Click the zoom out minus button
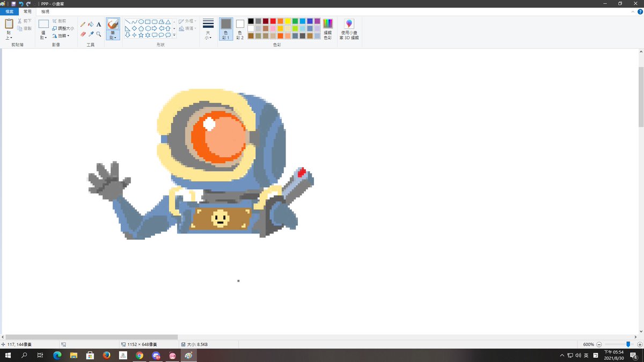 click(599, 344)
